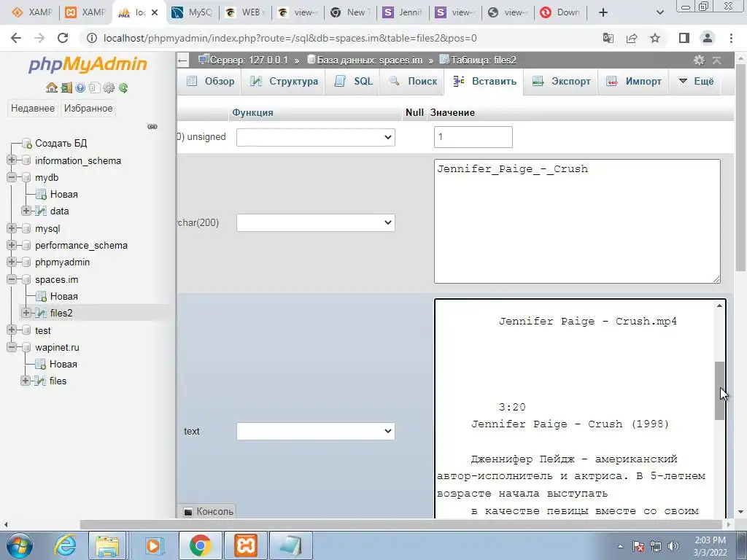Click the Создать БД link

coord(61,143)
